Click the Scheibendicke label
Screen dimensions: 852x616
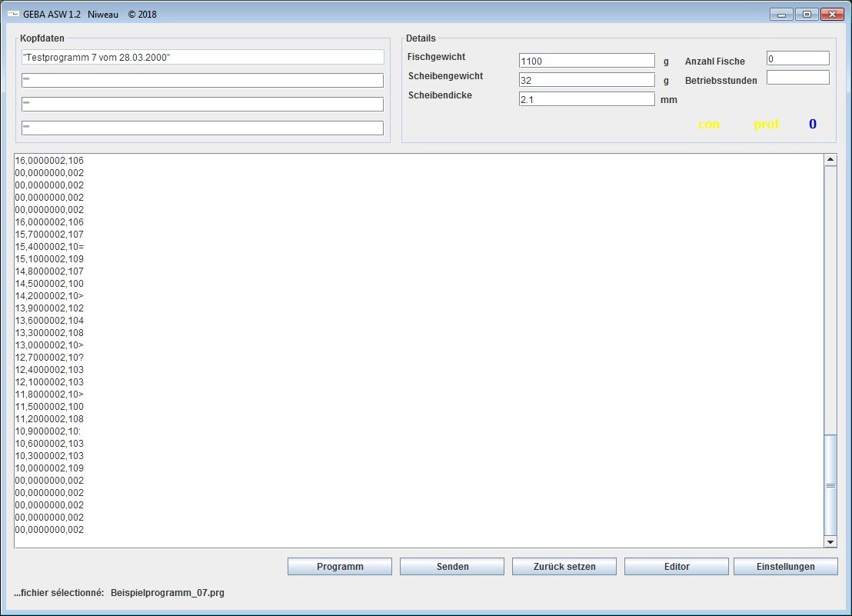click(440, 95)
